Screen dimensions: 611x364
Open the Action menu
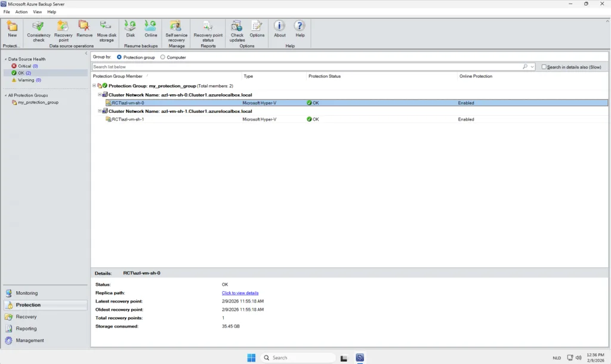pos(21,12)
